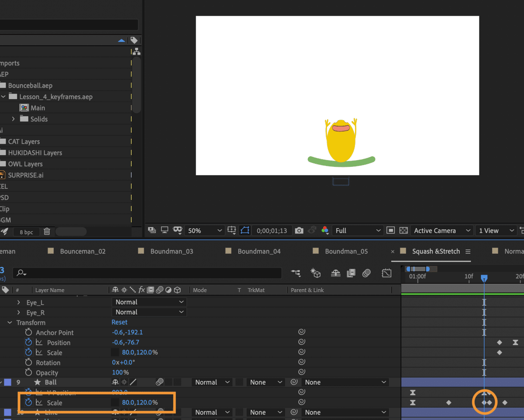Collapse the Lesson_4_keyframes.aep folder
The image size is (524, 420).
point(3,96)
